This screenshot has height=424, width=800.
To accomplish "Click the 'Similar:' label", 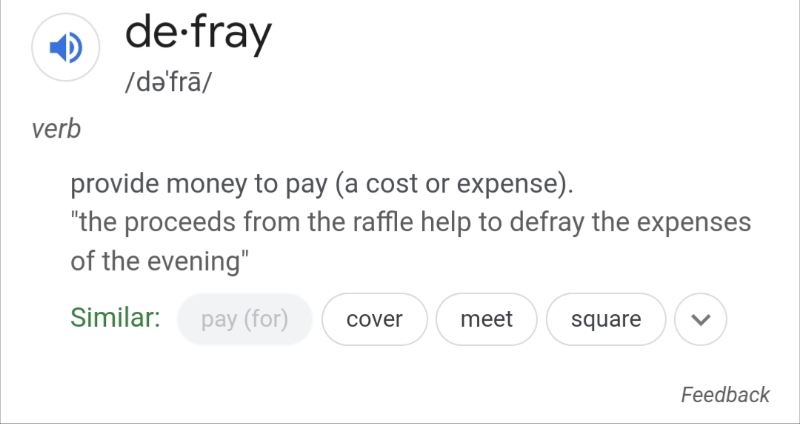I will coord(116,318).
